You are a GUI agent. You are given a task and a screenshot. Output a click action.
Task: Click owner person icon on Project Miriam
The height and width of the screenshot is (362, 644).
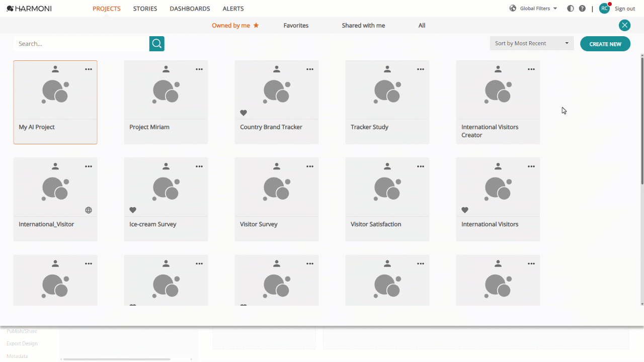pyautogui.click(x=166, y=69)
